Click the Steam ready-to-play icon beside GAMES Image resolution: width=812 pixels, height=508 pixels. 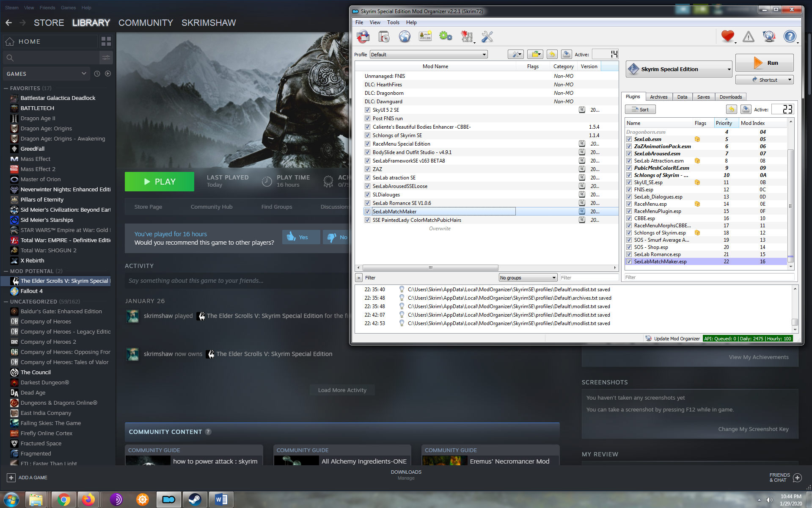108,74
